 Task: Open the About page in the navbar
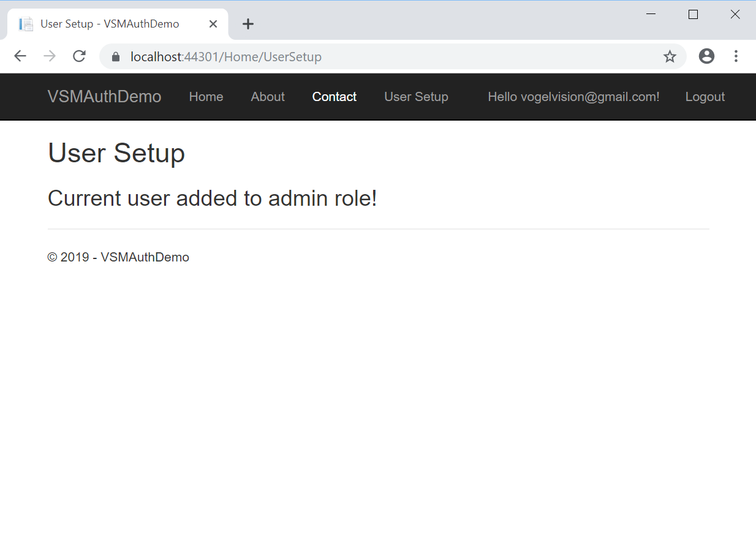pyautogui.click(x=268, y=97)
